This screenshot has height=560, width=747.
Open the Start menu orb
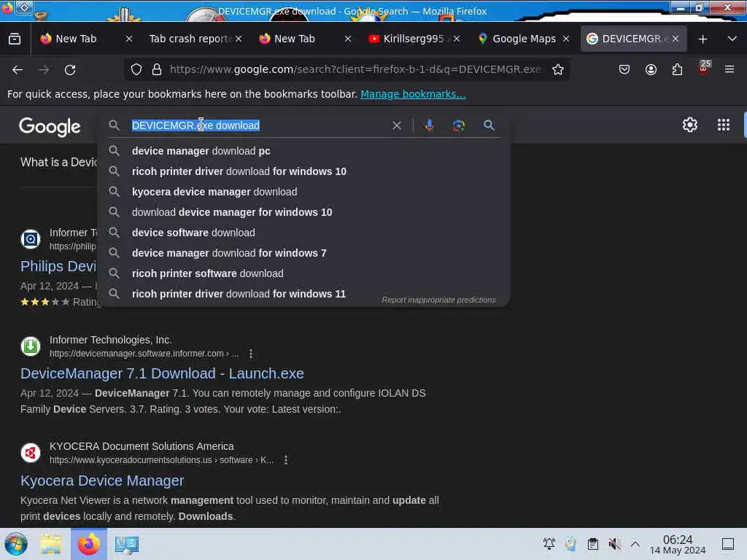(16, 544)
